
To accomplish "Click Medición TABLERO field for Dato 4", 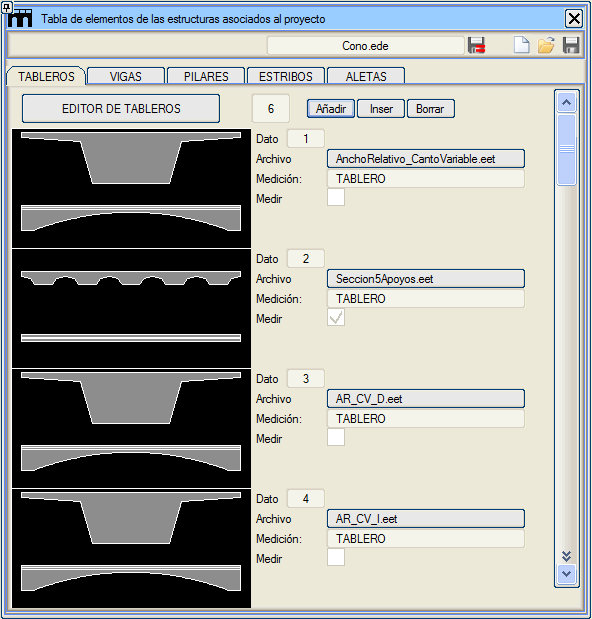I will click(426, 538).
